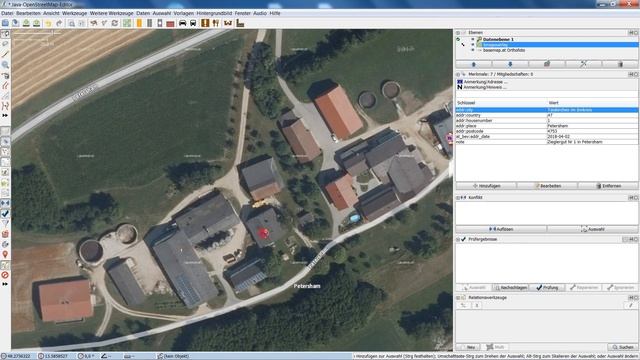Click the exclamation sign preset icon
The width and height of the screenshot is (640, 360).
coord(205,23)
